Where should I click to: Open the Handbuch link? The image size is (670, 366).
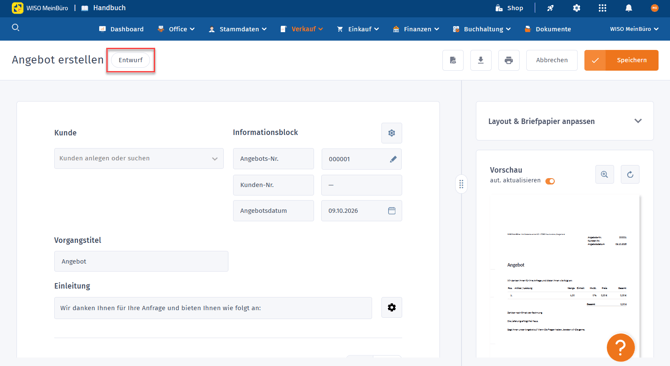point(104,8)
